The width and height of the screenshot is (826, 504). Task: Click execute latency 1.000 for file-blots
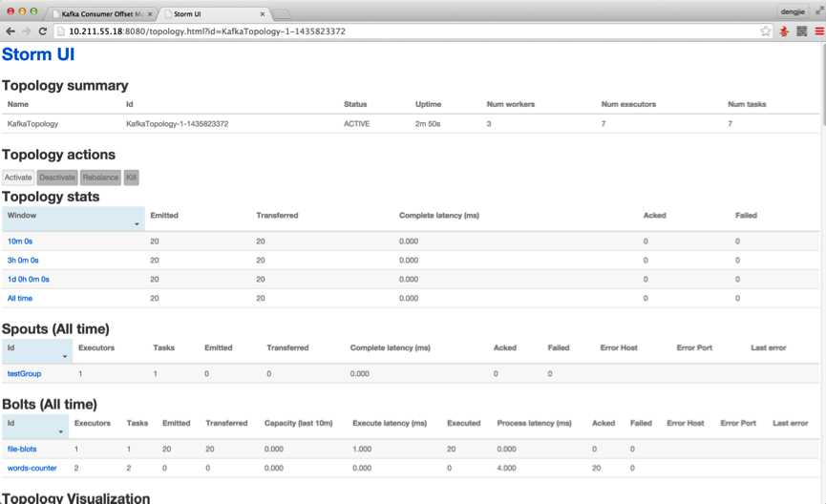click(x=362, y=449)
